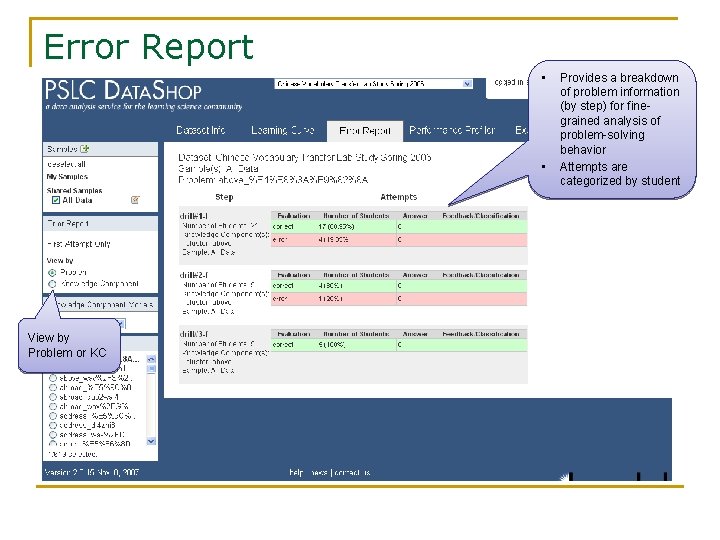
Task: Edit the All Data sample icon
Action: pyautogui.click(x=135, y=200)
